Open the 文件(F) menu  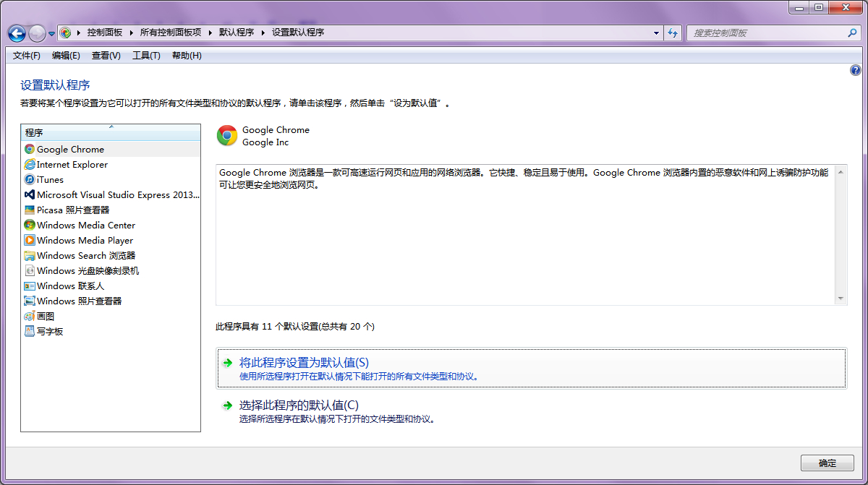tap(27, 56)
